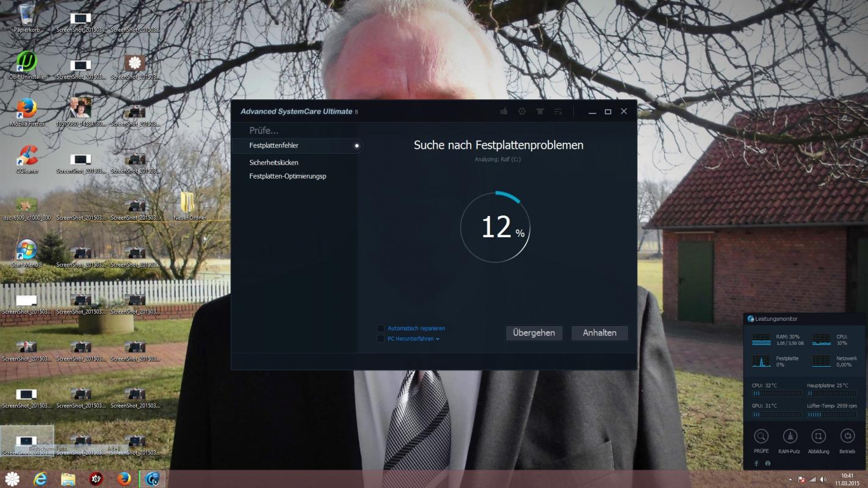Enable PC Herunterfahren checkbox
868x488 pixels.
[x=381, y=339]
